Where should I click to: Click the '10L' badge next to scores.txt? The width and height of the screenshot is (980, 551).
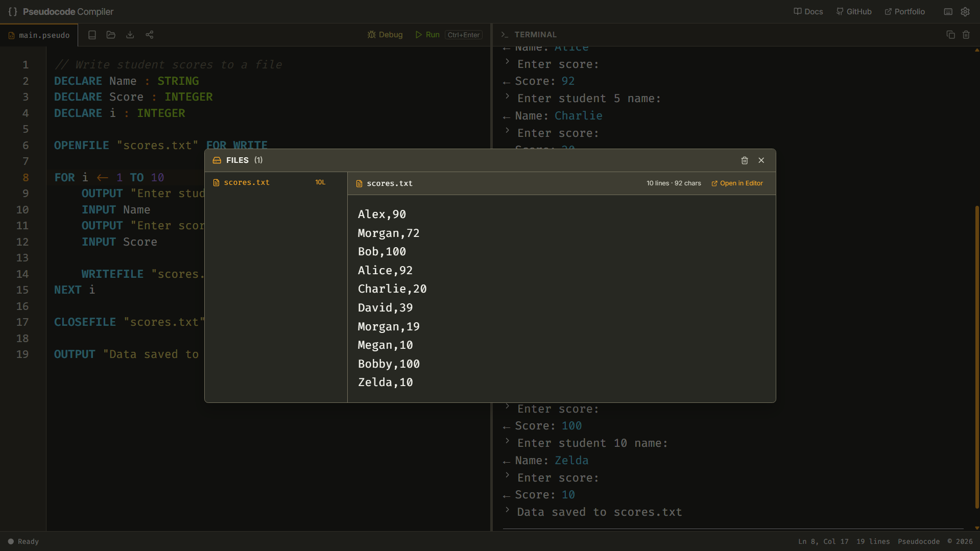[x=320, y=182]
